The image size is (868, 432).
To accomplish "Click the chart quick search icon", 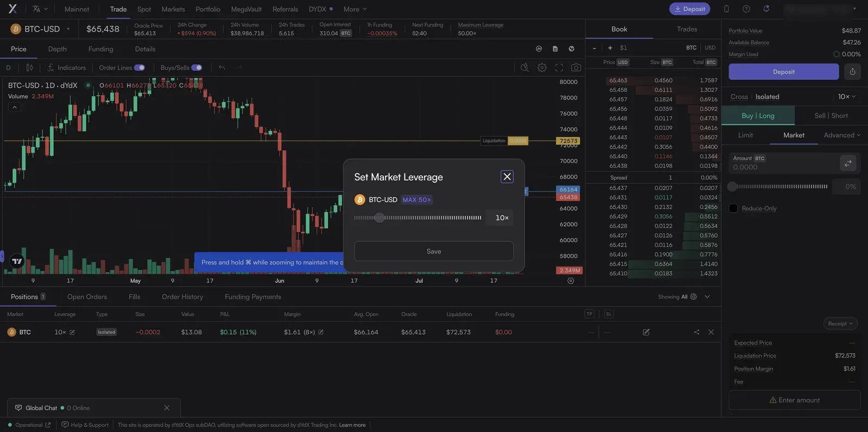I will (525, 68).
